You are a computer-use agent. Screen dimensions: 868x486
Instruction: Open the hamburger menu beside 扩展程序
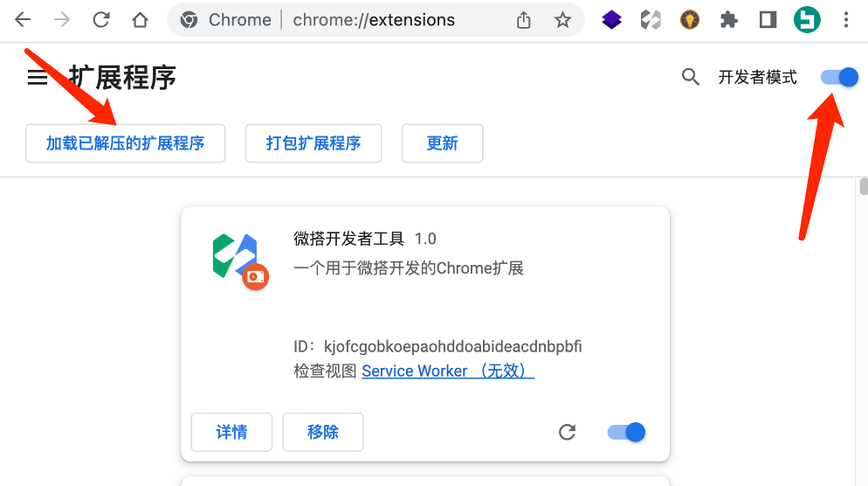point(38,77)
